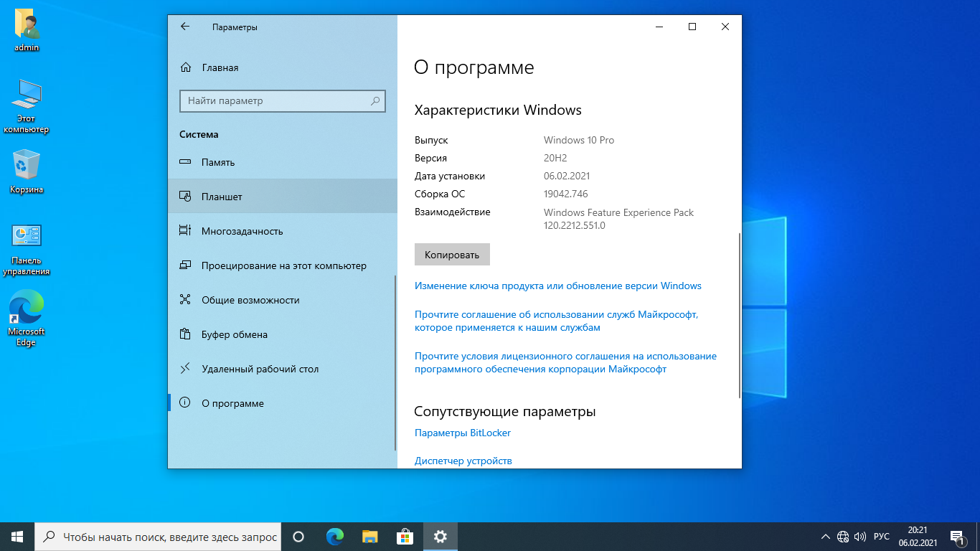Viewport: 980px width, 551px height.
Task: Click the Сопутствующие параметры heading
Action: coord(505,411)
